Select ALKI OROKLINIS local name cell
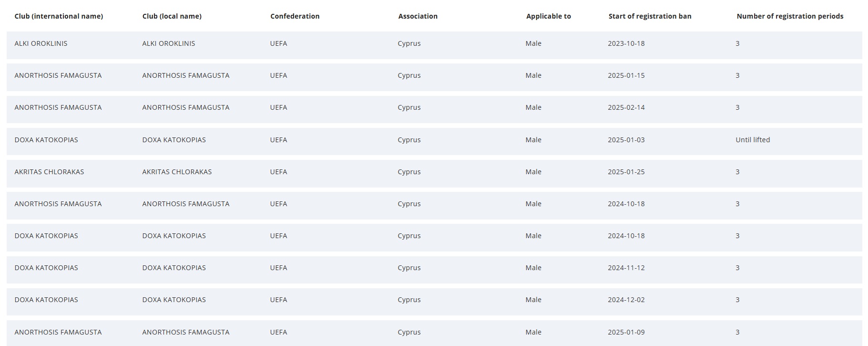Image resolution: width=868 pixels, height=346 pixels. [x=169, y=43]
